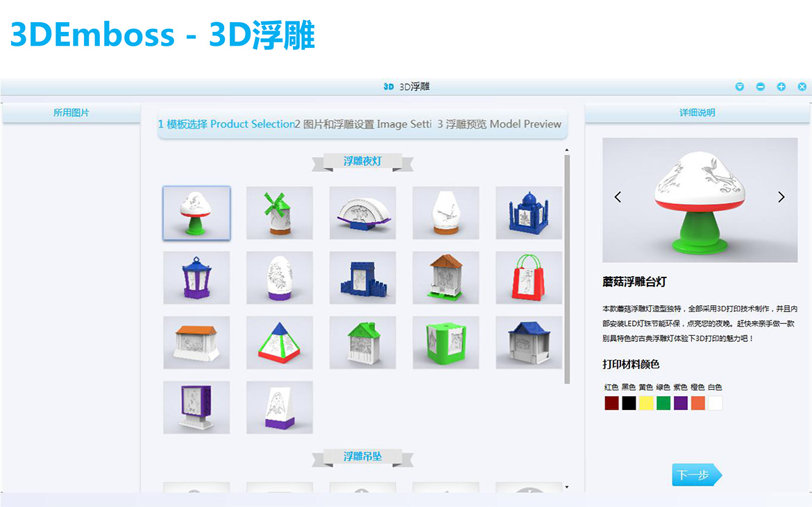Show next preview image with right arrow
The height and width of the screenshot is (507, 812).
[781, 197]
